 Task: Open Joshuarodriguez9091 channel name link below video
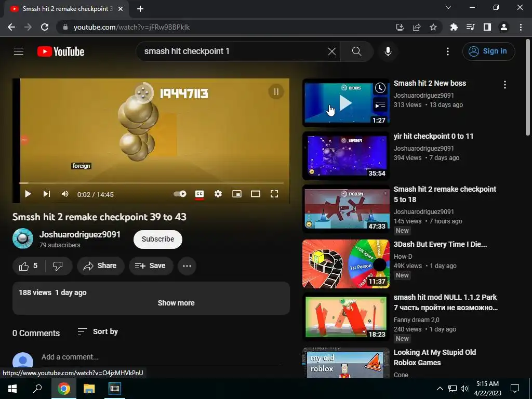point(79,234)
